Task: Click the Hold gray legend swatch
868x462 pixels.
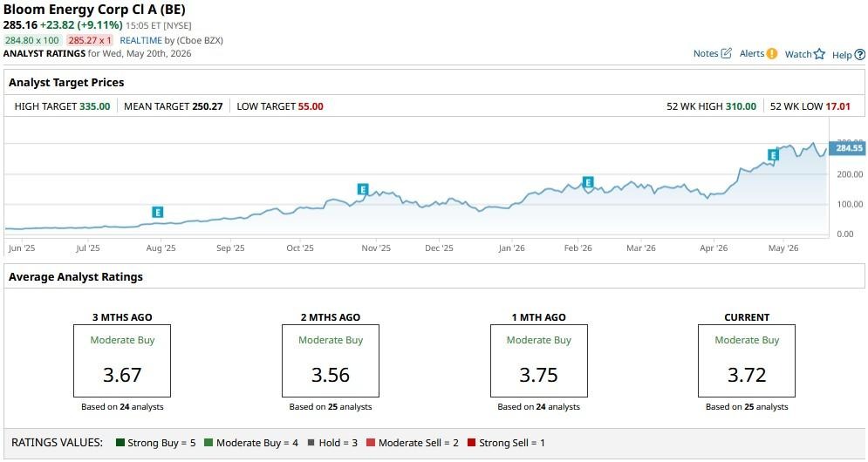Action: [x=311, y=443]
